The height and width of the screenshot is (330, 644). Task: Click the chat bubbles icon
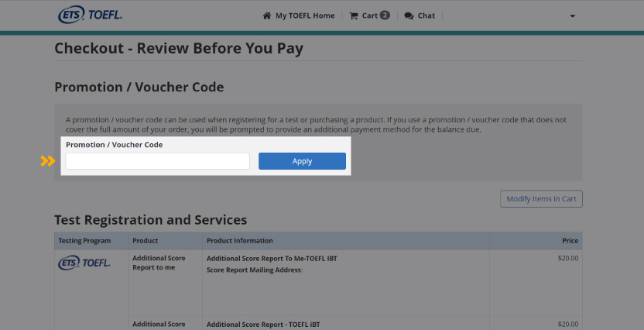tap(409, 15)
